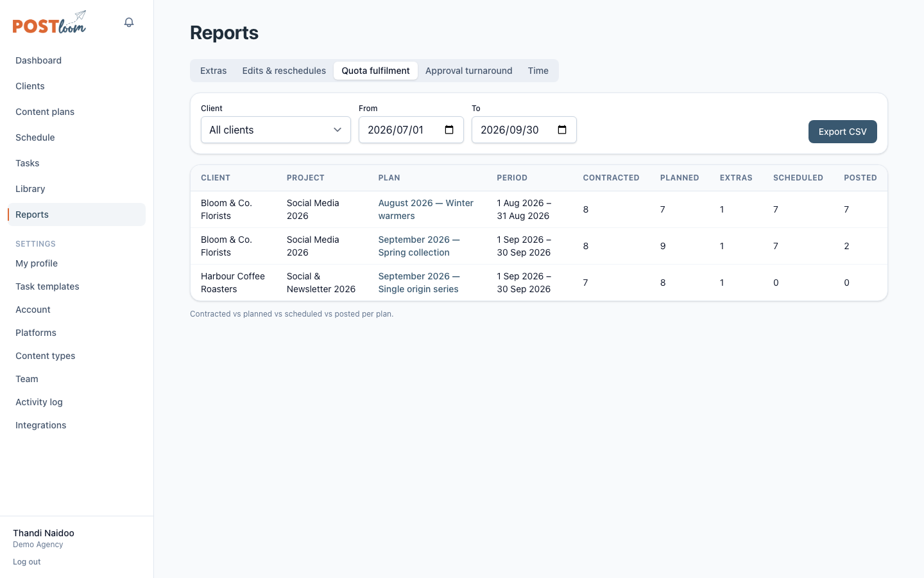The height and width of the screenshot is (578, 924).
Task: Click the To date field 2026/09/30
Action: (x=524, y=130)
